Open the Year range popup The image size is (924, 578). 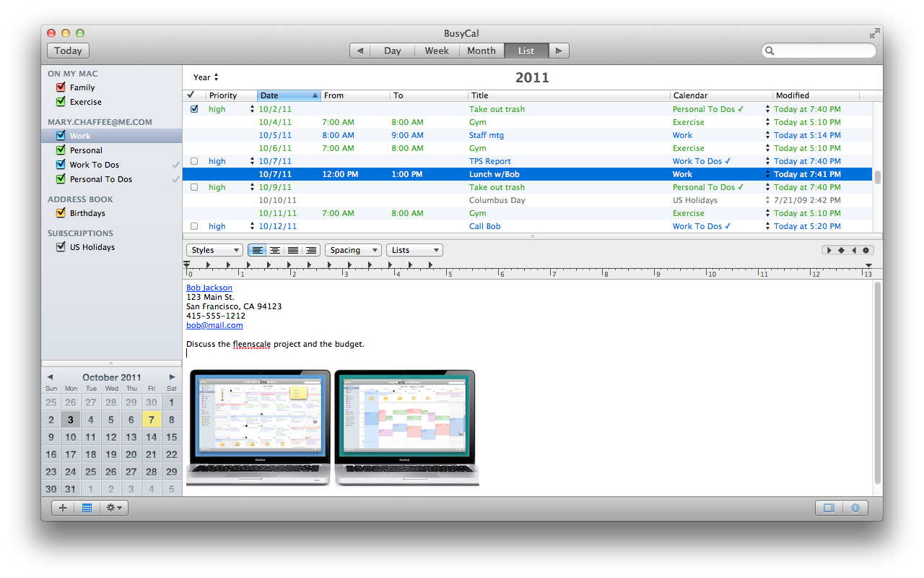tap(206, 77)
